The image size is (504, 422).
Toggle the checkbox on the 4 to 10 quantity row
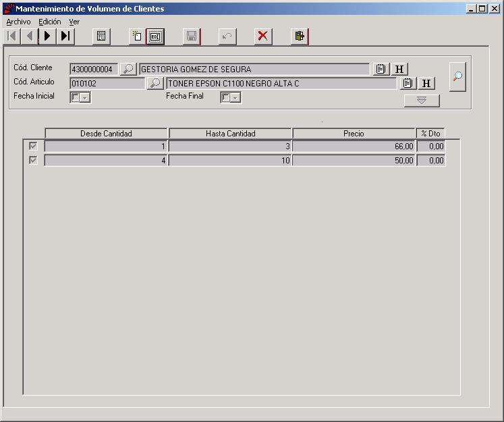coord(33,160)
